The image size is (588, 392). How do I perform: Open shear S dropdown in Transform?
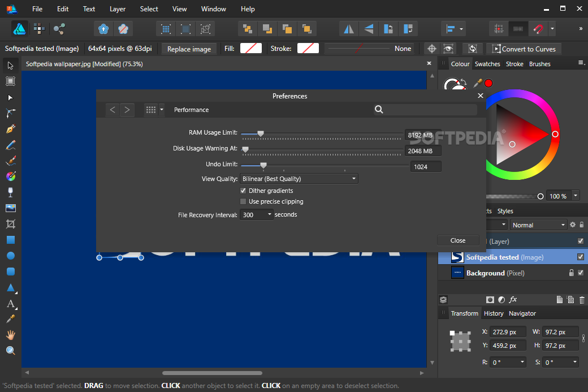point(574,362)
